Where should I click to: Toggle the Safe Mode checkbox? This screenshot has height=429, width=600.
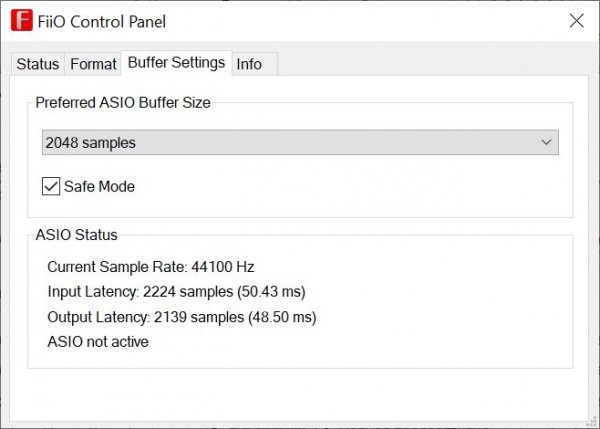click(51, 186)
